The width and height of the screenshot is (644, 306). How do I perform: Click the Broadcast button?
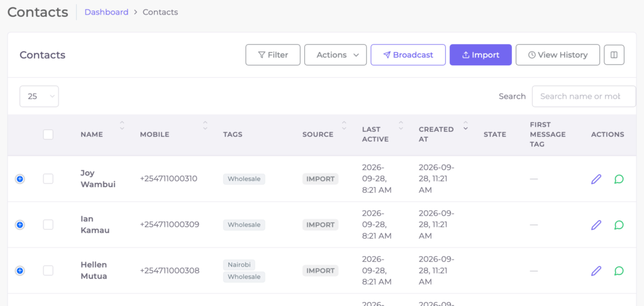tap(408, 55)
